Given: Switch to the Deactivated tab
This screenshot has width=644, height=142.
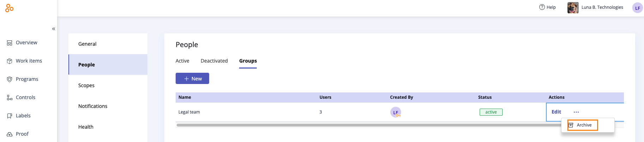Looking at the screenshot, I should [214, 61].
